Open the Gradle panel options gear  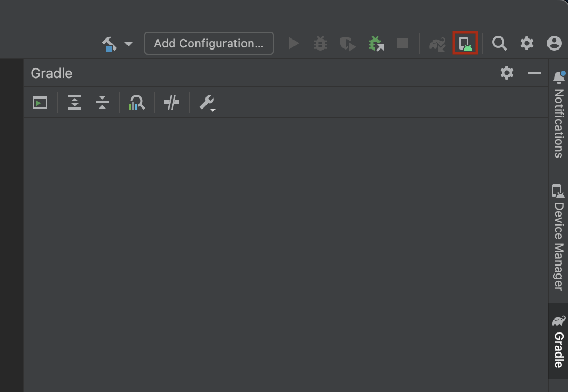tap(506, 73)
